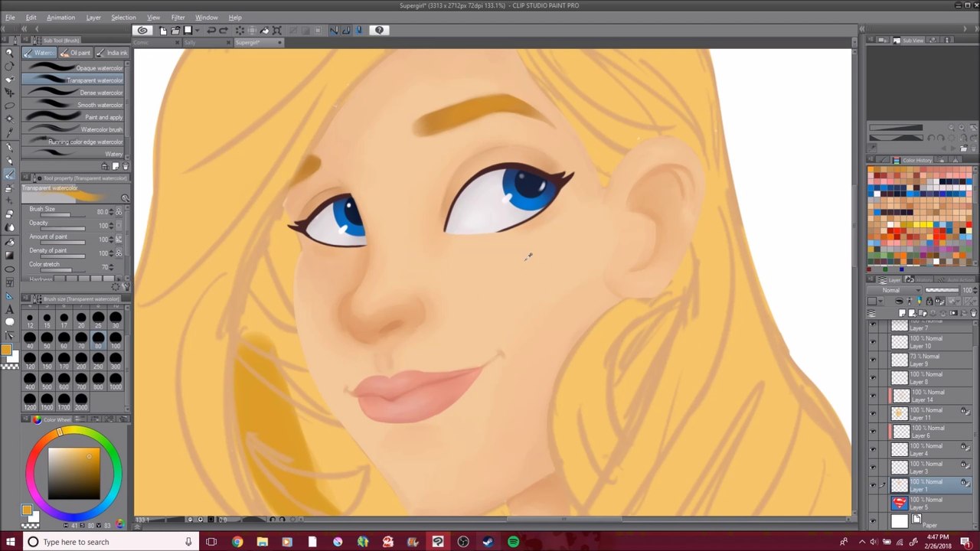Switch to the Oil paint brush group
This screenshot has width=980, height=551.
(x=75, y=53)
